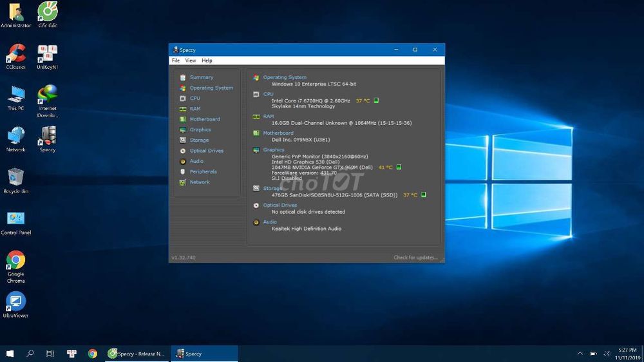Open CCleaner desktop shortcut
Viewport: 644px width, 362px height.
(x=15, y=57)
